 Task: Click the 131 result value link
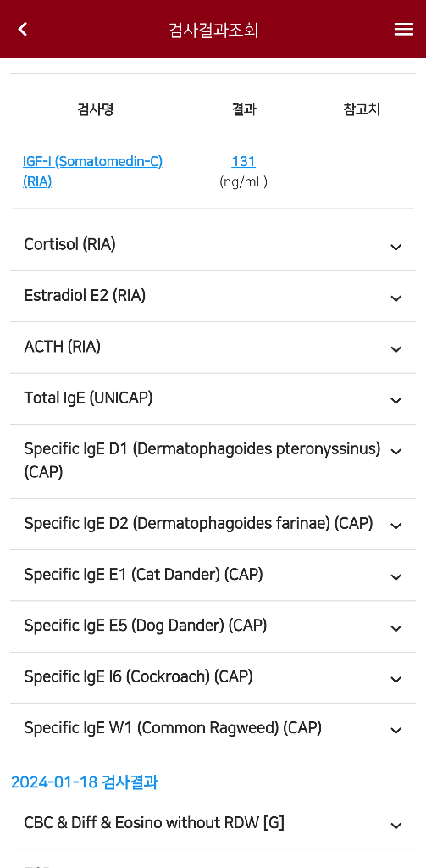coord(243,161)
